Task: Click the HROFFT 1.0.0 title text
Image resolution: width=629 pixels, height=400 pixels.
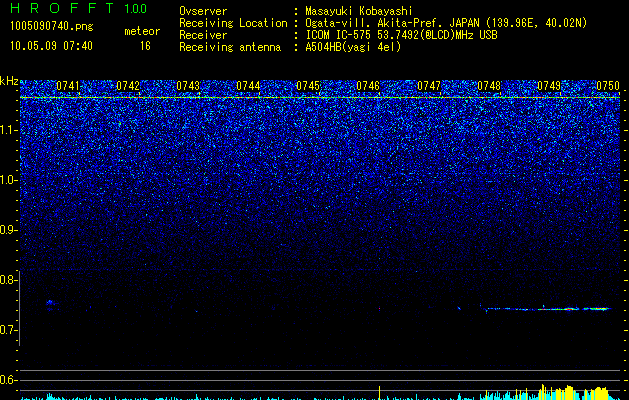Action: (x=78, y=8)
